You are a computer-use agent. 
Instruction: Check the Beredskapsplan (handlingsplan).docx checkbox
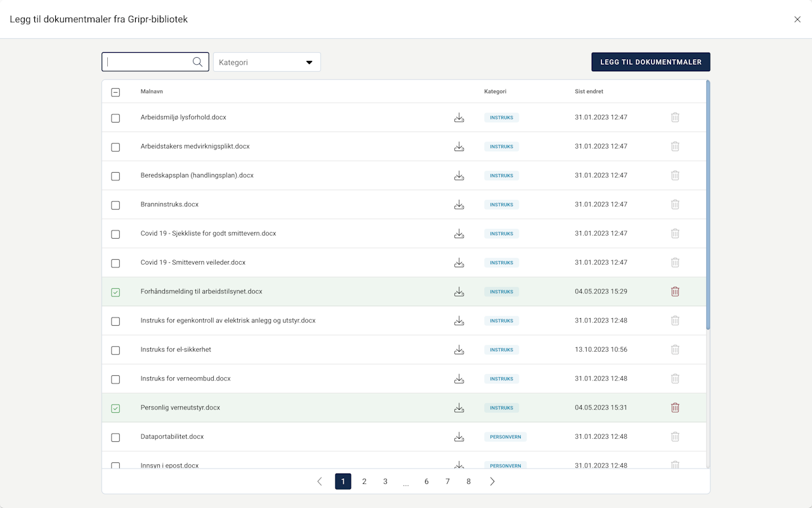click(x=115, y=176)
